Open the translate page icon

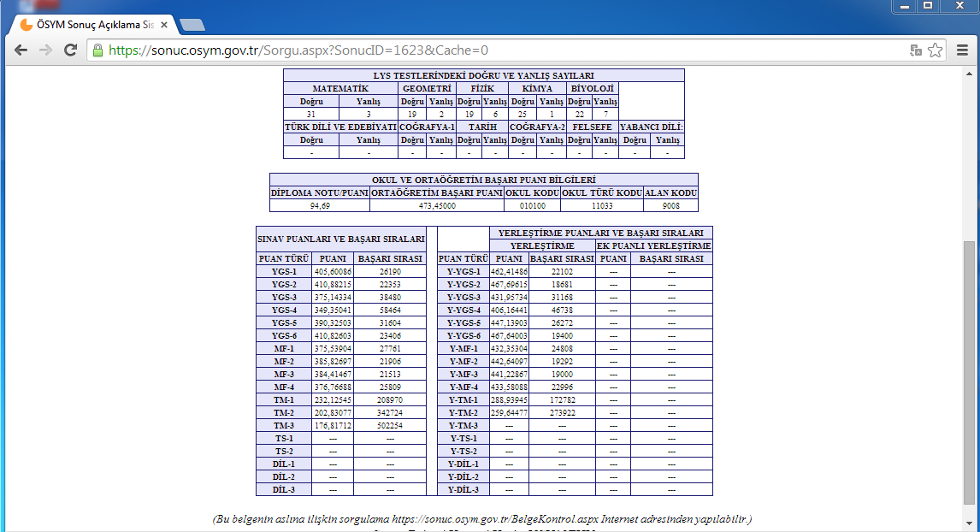(916, 50)
